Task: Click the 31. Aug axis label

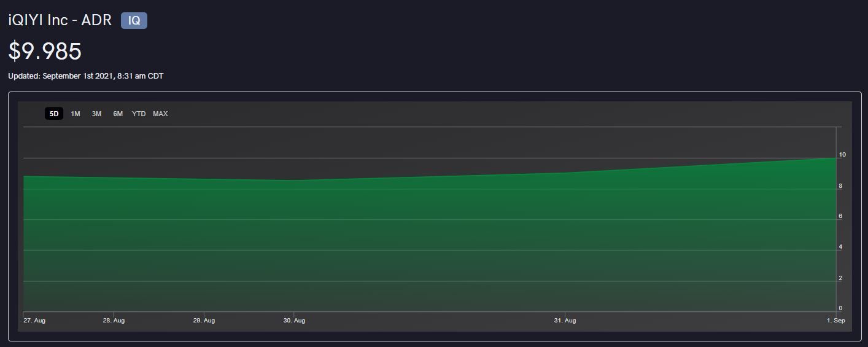Action: (x=565, y=321)
